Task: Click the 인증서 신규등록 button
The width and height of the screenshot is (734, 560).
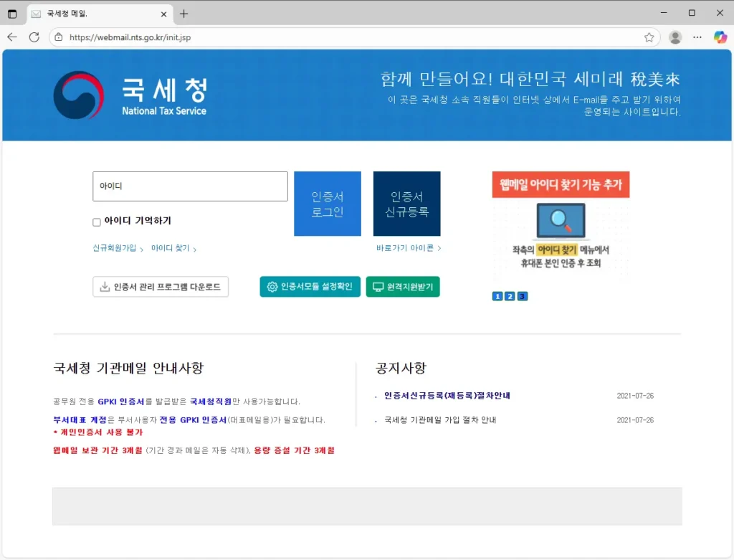Action: pyautogui.click(x=406, y=203)
